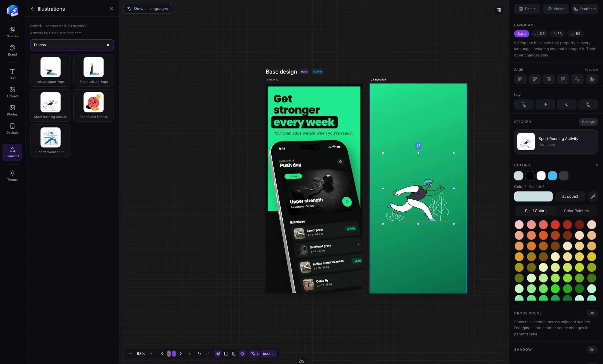Toggle Visible for the selected sticker

[556, 9]
